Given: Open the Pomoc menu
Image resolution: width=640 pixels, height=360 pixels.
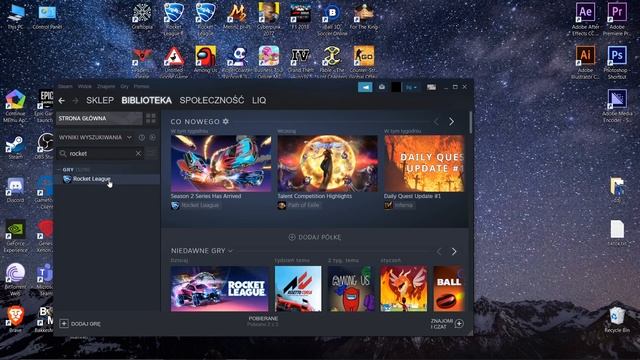Looking at the screenshot, I should [141, 87].
